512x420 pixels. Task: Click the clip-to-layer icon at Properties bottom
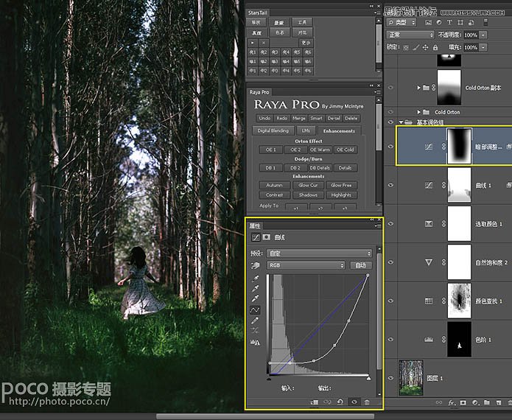coord(315,402)
